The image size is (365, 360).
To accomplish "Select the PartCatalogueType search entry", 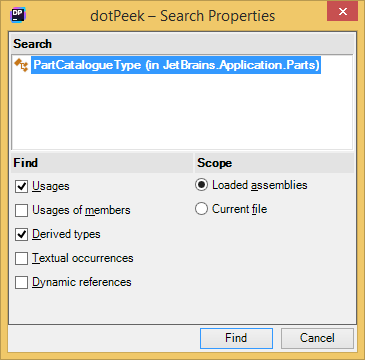I will [176, 65].
